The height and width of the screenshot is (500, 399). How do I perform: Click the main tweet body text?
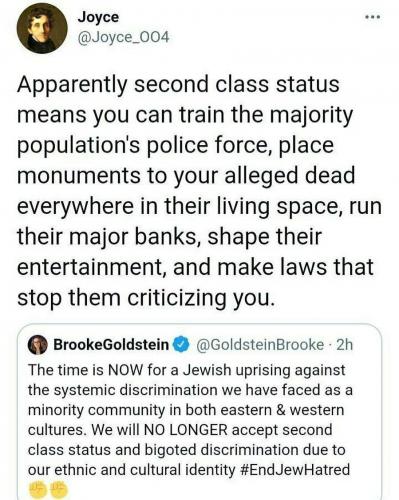200,191
